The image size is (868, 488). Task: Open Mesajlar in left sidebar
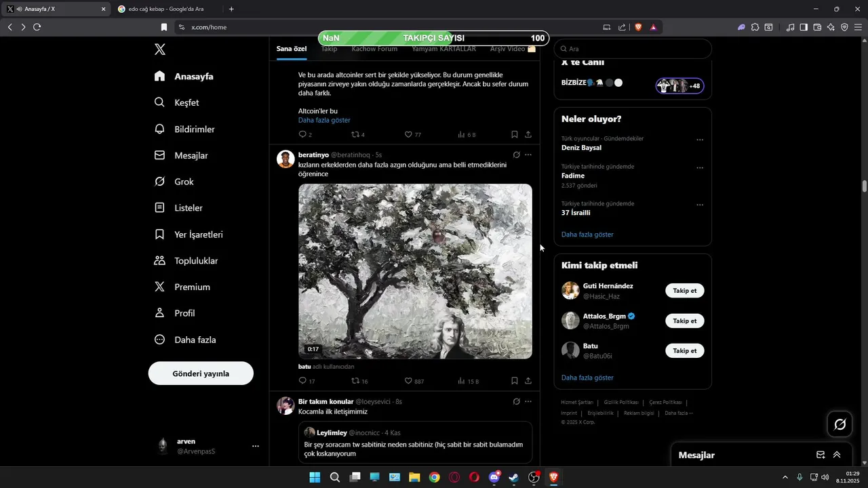pos(180,155)
